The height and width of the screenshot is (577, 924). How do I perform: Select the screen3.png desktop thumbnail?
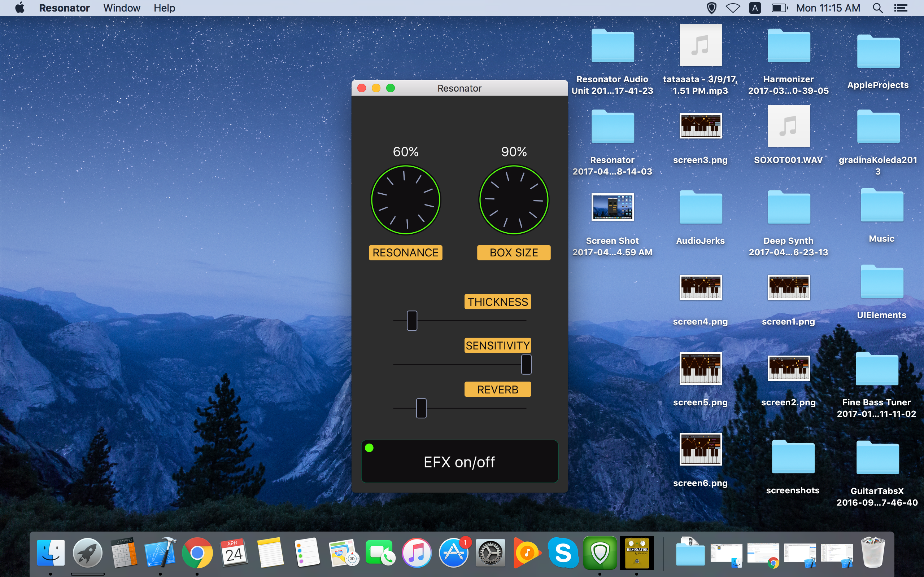tap(700, 126)
